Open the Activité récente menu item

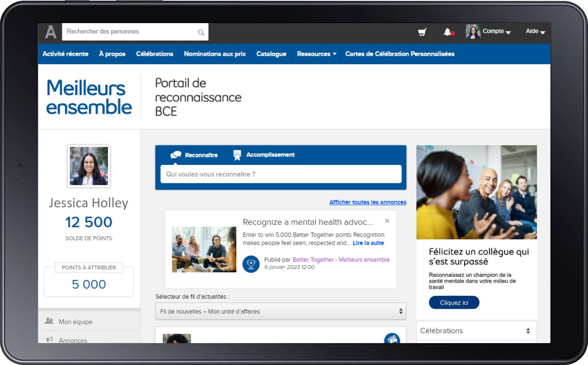pyautogui.click(x=66, y=54)
